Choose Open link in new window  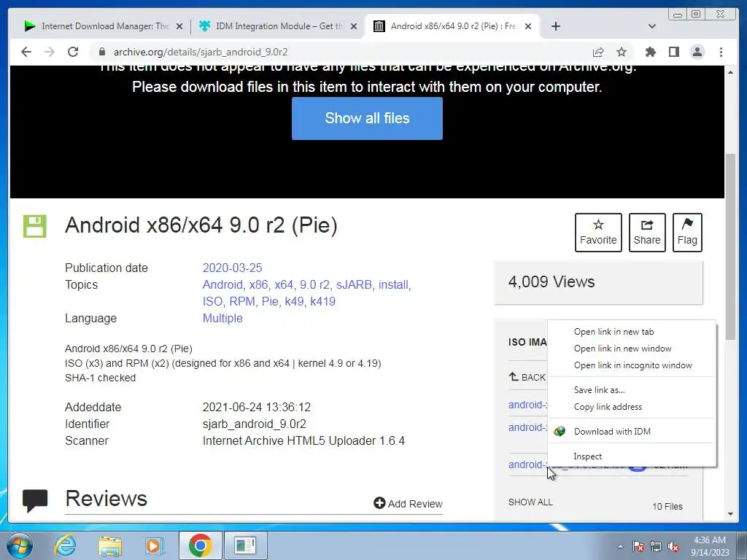point(632,349)
